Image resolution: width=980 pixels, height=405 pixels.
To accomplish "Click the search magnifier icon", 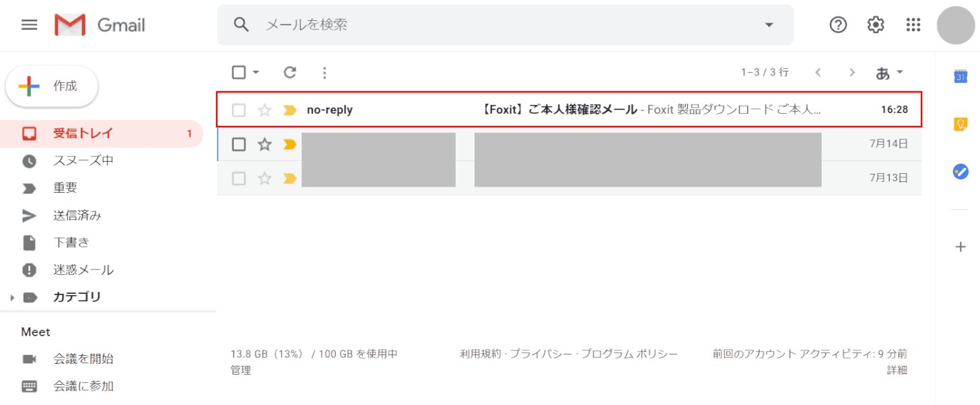I will tap(241, 25).
